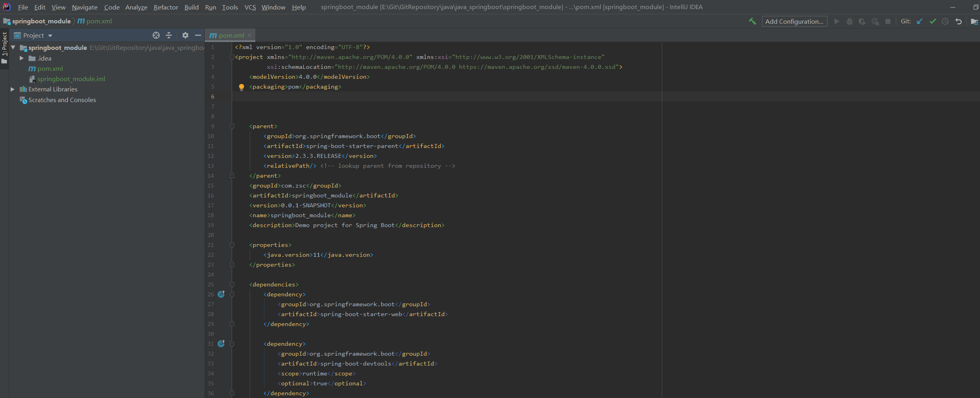Collapse the project tag fold marker on line 2
Viewport: 980px width, 398px height.
(x=232, y=57)
